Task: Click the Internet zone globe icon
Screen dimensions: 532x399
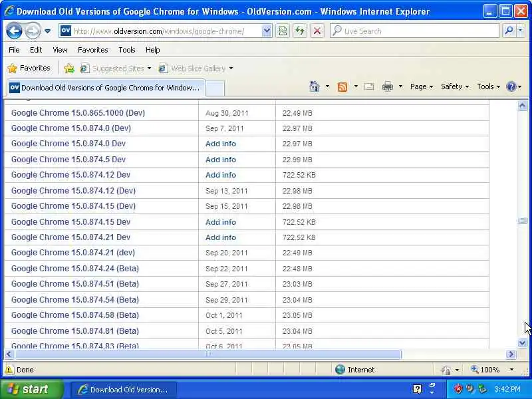Action: [340, 370]
